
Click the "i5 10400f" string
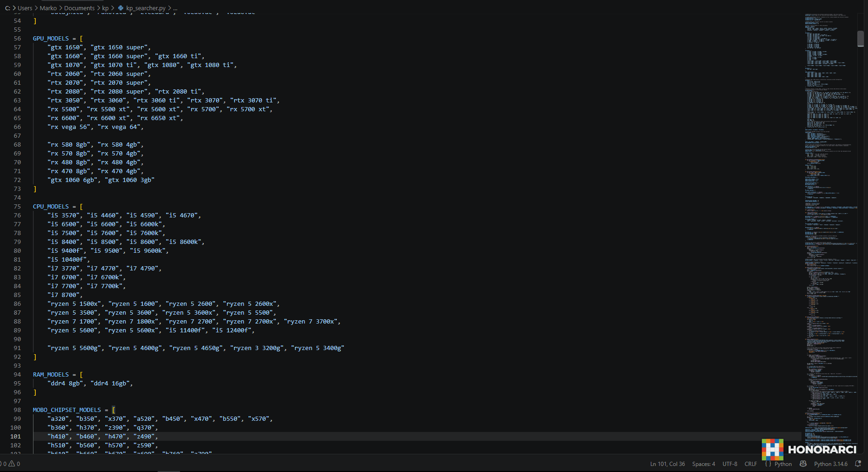tap(67, 259)
